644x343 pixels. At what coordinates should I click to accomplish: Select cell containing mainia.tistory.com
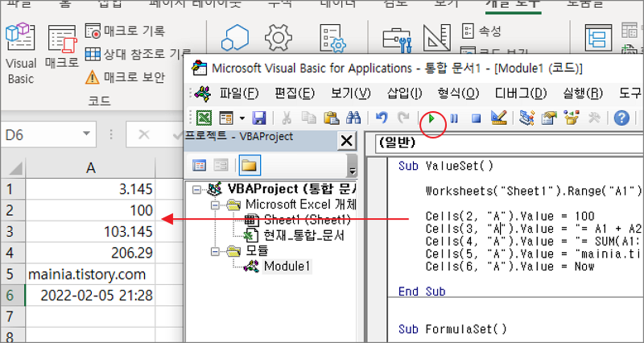[x=91, y=274]
